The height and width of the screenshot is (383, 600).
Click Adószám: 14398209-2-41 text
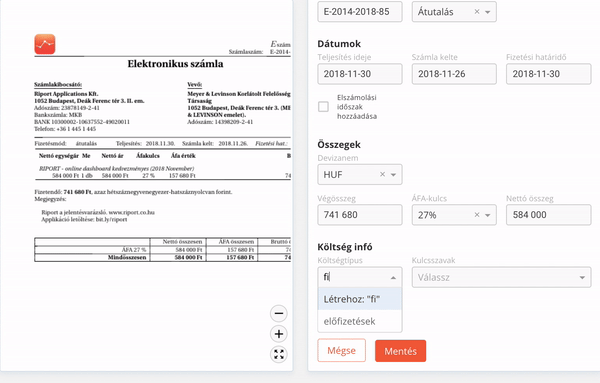click(x=220, y=122)
